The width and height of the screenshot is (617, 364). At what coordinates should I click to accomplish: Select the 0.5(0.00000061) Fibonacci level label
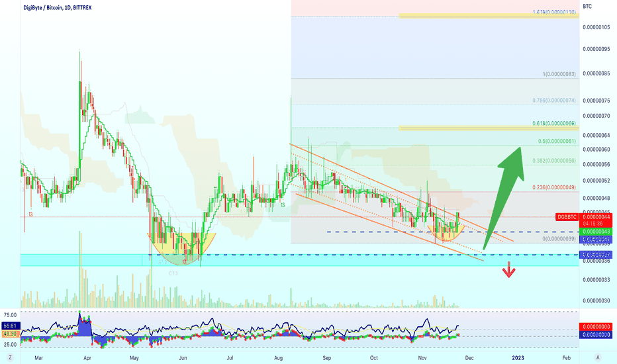point(557,141)
